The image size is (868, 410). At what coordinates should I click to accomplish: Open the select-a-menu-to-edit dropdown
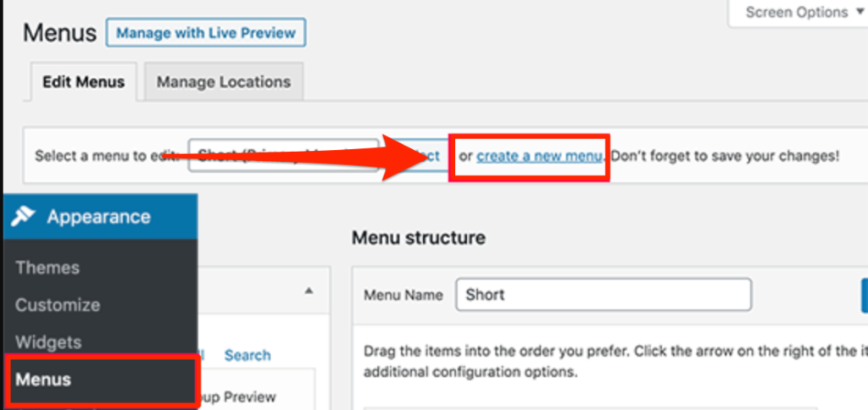coord(283,156)
